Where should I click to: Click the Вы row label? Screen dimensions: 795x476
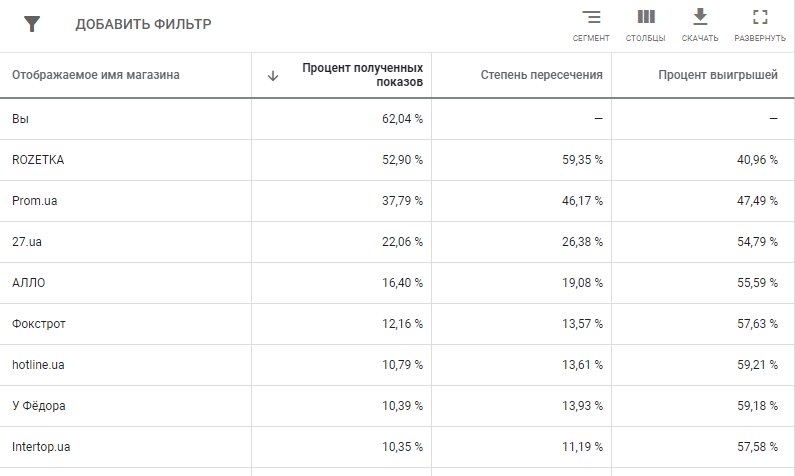[20, 119]
